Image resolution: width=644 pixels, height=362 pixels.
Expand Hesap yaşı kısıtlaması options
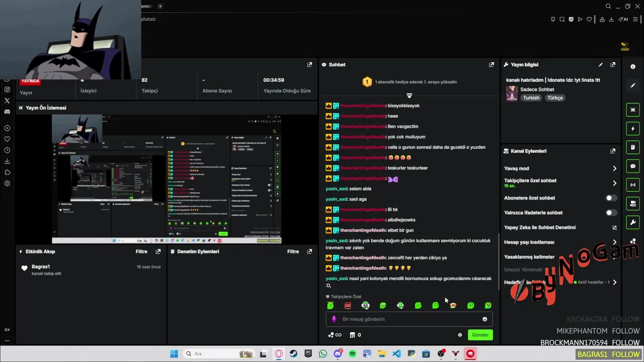614,242
